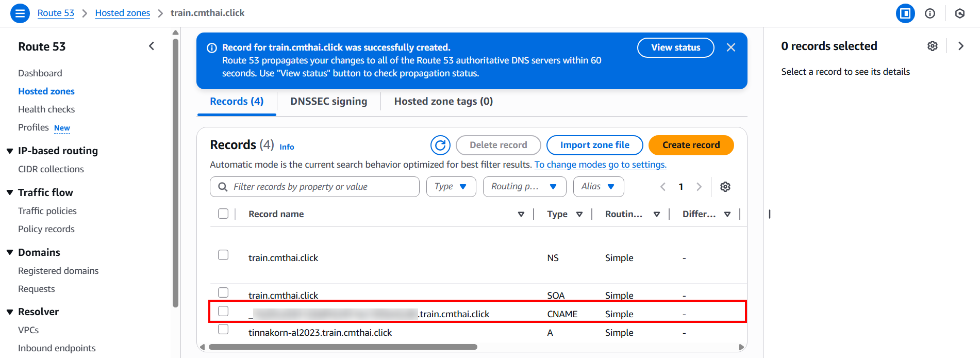Image resolution: width=980 pixels, height=358 pixels.
Task: Open Hosted zones in the sidebar
Action: coord(46,91)
